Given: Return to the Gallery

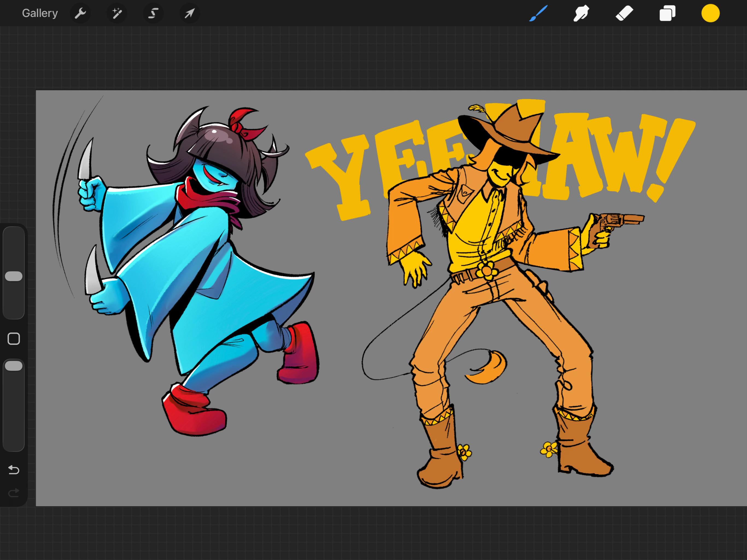Looking at the screenshot, I should (40, 13).
